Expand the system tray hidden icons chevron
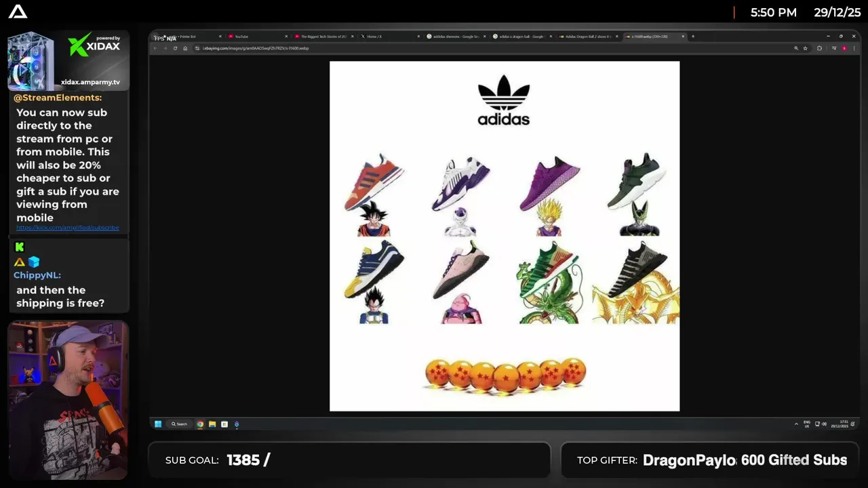The height and width of the screenshot is (488, 868). (x=796, y=424)
